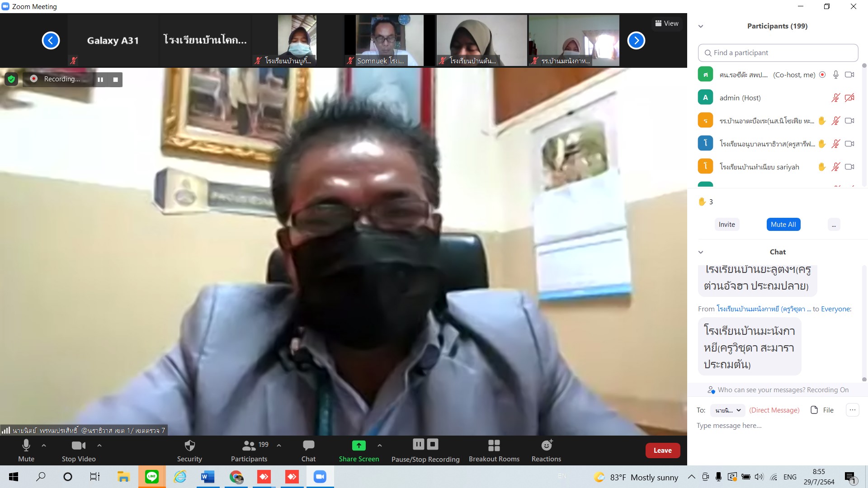The image size is (868, 488).
Task: Pause recording from top-left indicator
Action: point(100,80)
